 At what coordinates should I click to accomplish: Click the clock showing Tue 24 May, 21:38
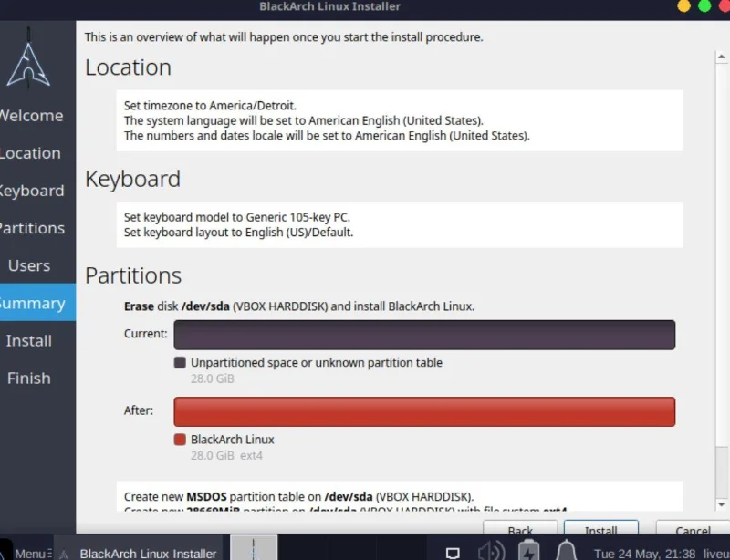645,554
